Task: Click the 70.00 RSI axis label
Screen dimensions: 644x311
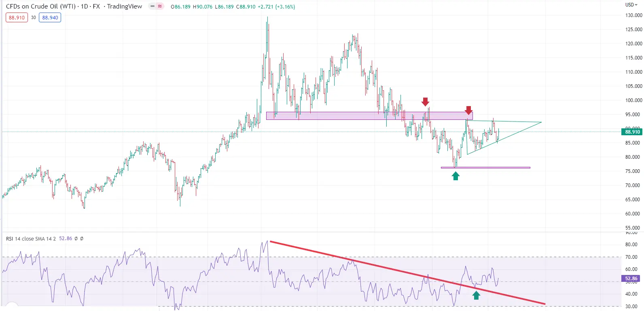Action: coord(631,257)
